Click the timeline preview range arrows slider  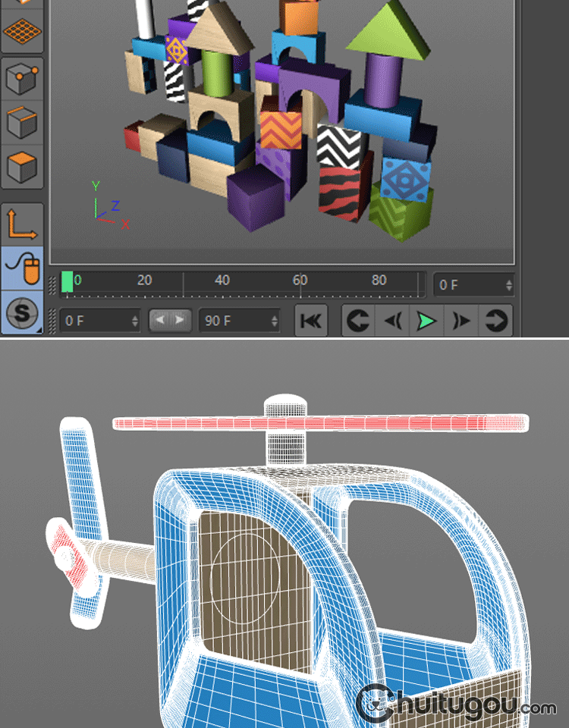tap(170, 320)
